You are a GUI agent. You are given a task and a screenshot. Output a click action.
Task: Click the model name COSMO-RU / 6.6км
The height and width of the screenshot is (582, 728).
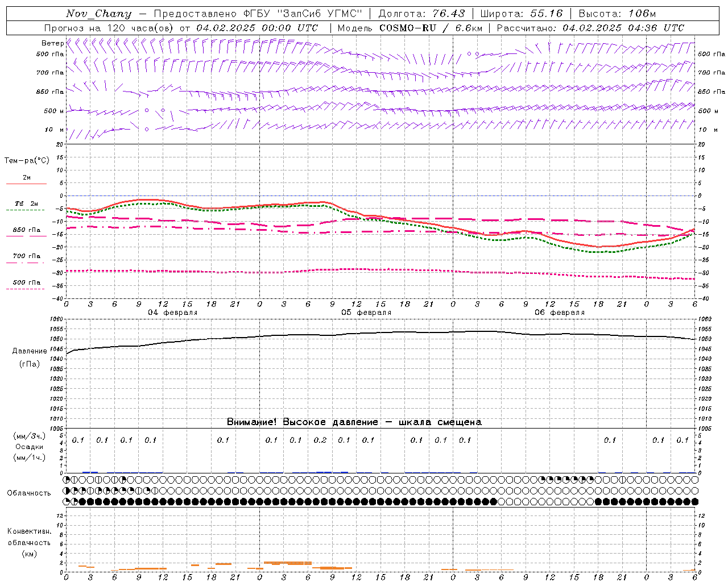coord(431,28)
